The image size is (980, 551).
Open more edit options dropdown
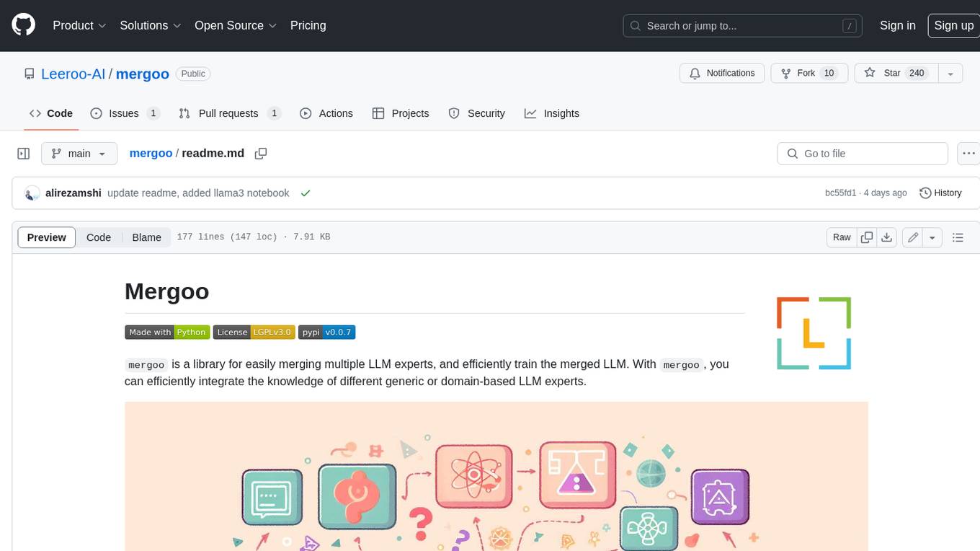click(932, 237)
